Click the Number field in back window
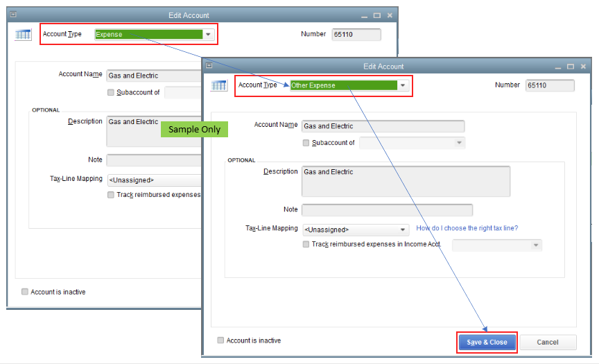 pos(356,35)
